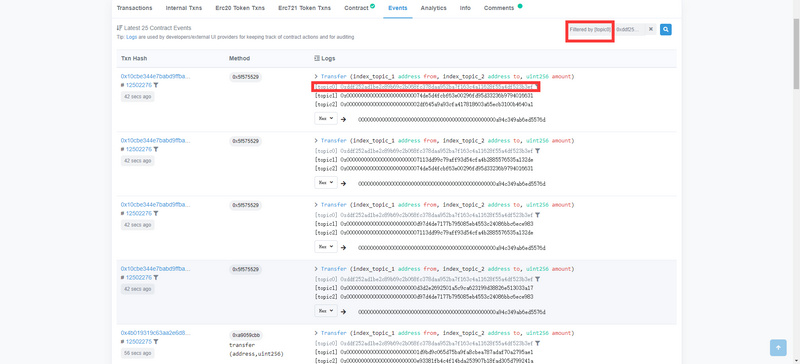Image resolution: width=800 pixels, height=364 pixels.
Task: Click the Logs link in the tip
Action: click(x=131, y=37)
